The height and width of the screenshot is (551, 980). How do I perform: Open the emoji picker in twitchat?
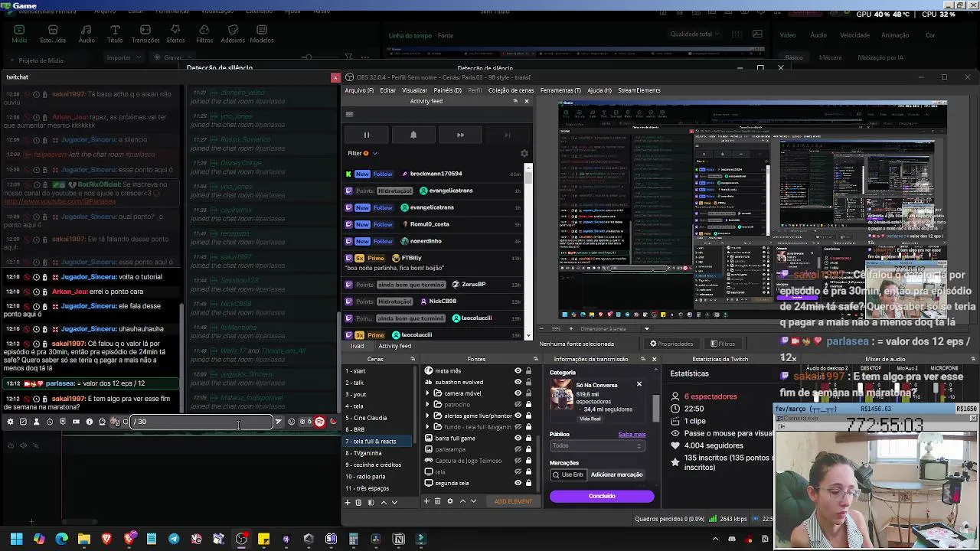pyautogui.click(x=292, y=422)
